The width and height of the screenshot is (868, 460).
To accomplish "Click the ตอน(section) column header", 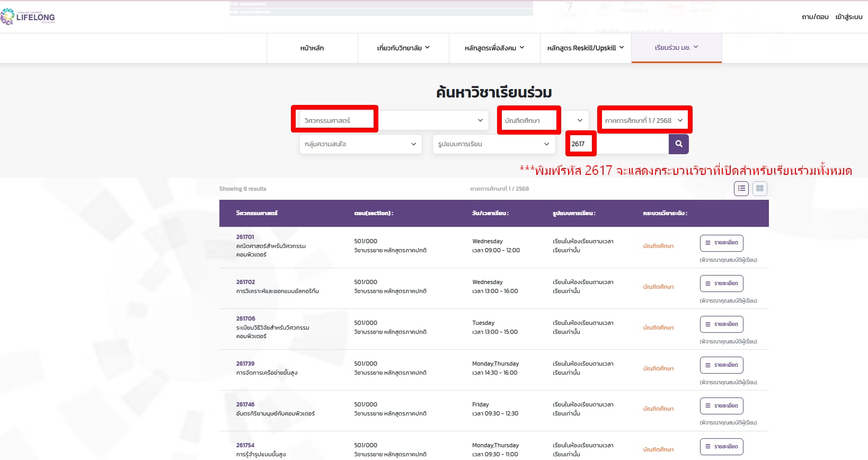I will click(x=374, y=213).
